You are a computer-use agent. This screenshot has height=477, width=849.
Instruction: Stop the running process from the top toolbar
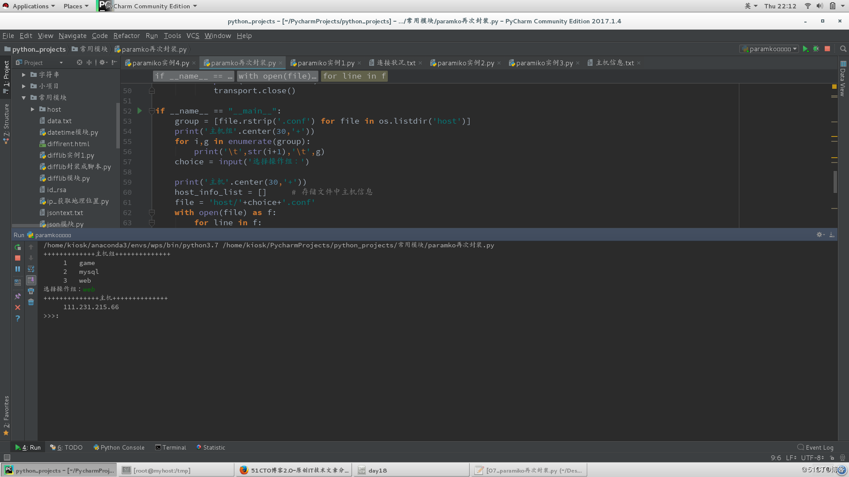pos(827,49)
